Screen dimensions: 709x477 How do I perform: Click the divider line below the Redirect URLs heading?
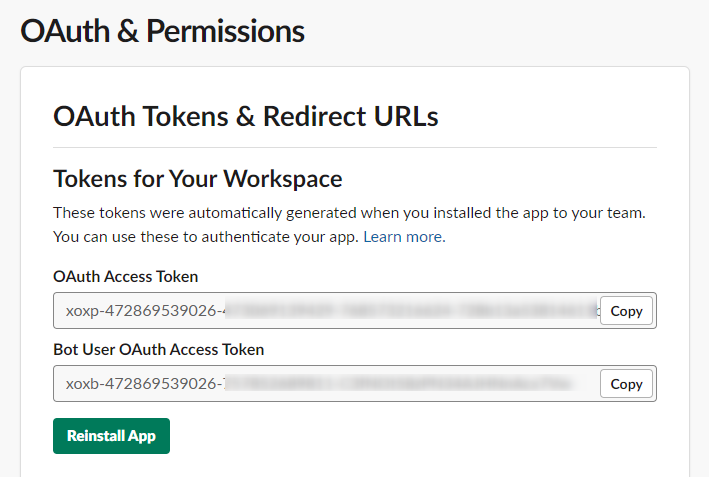click(x=355, y=147)
